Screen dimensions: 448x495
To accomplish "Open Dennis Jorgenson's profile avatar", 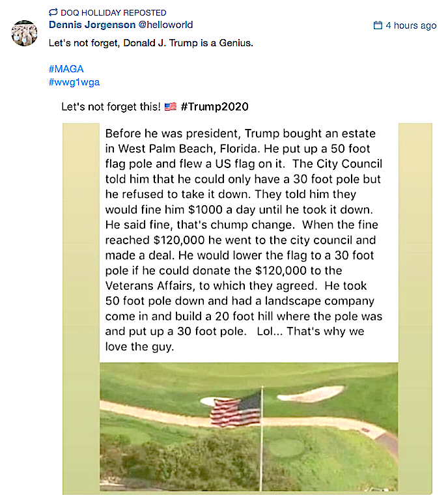I will click(24, 33).
